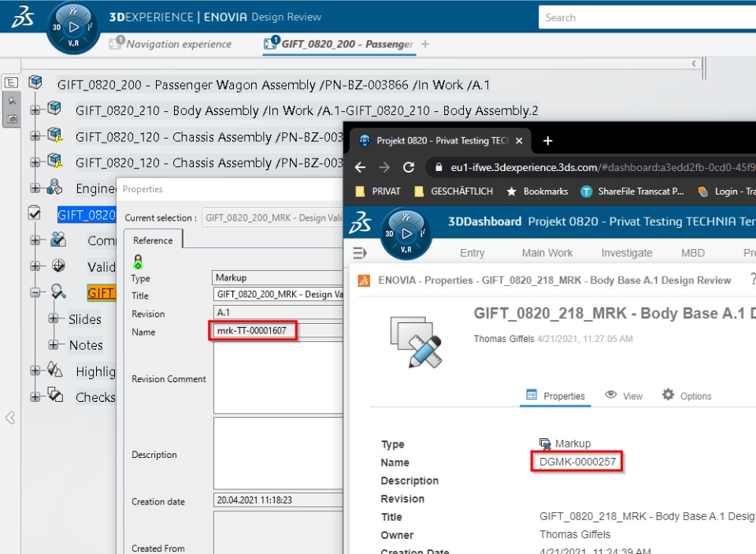Expand the Body Assembly node

point(35,110)
